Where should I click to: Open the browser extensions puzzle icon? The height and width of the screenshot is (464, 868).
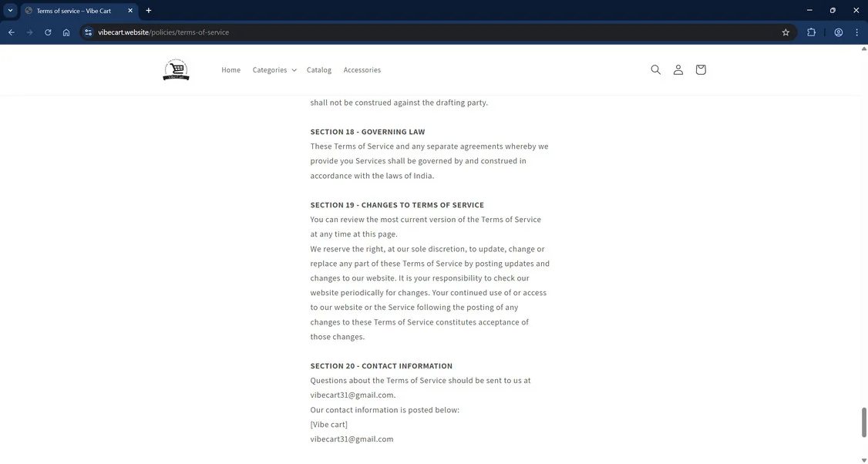812,32
